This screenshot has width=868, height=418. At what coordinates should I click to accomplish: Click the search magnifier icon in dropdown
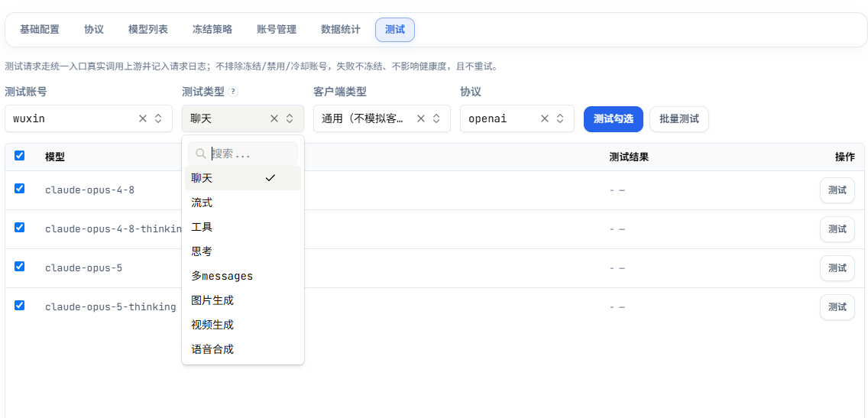click(x=201, y=154)
